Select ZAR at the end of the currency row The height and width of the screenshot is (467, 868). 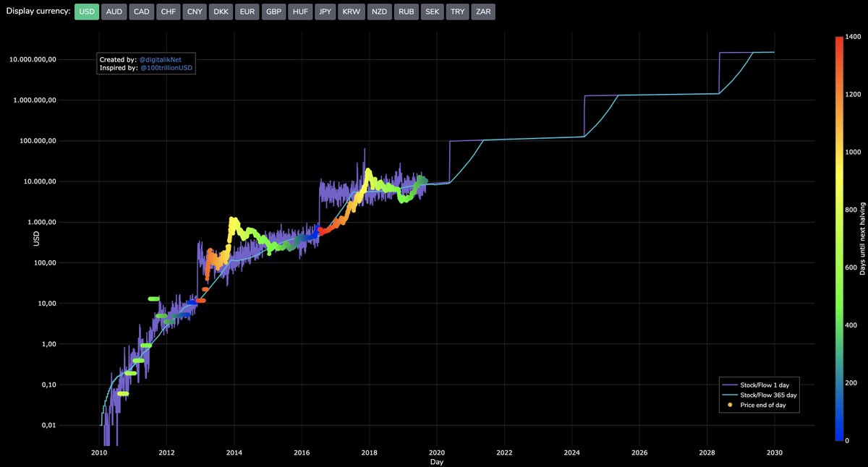(x=483, y=12)
